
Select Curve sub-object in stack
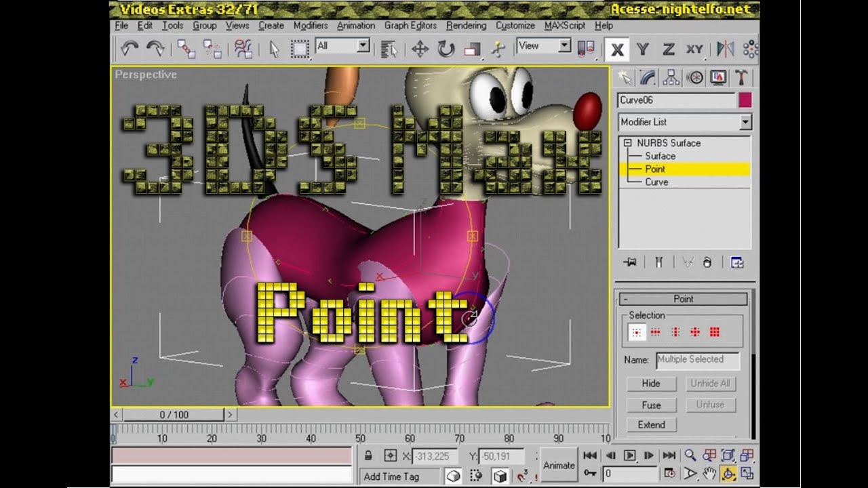(656, 182)
